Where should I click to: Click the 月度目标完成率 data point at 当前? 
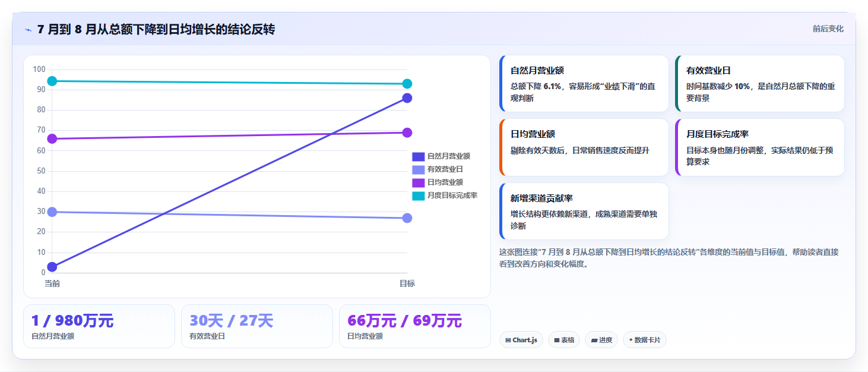52,81
